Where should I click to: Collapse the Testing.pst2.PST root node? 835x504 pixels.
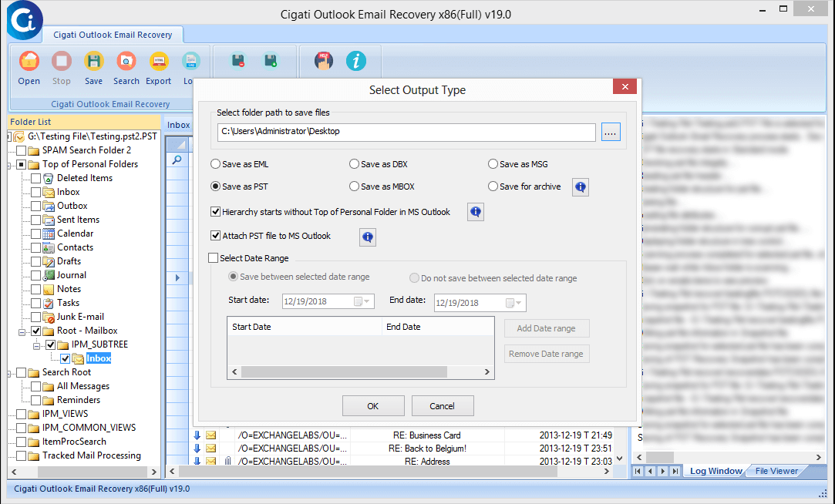point(9,136)
